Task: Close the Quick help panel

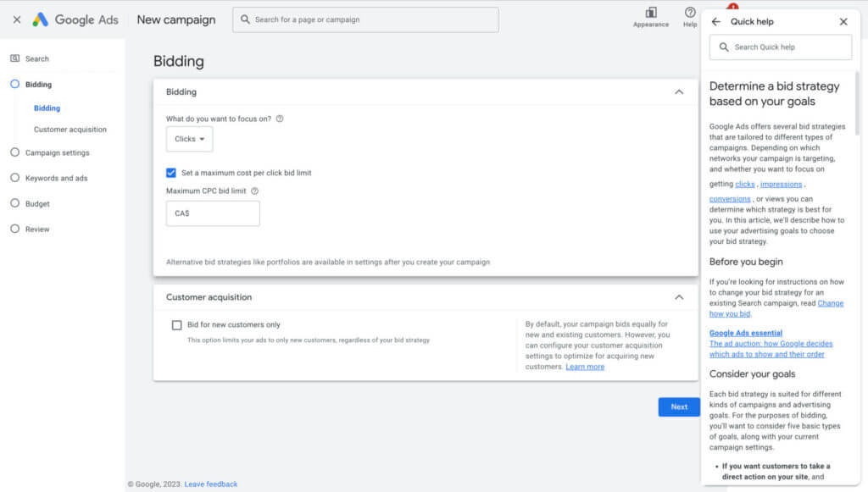Action: [843, 21]
